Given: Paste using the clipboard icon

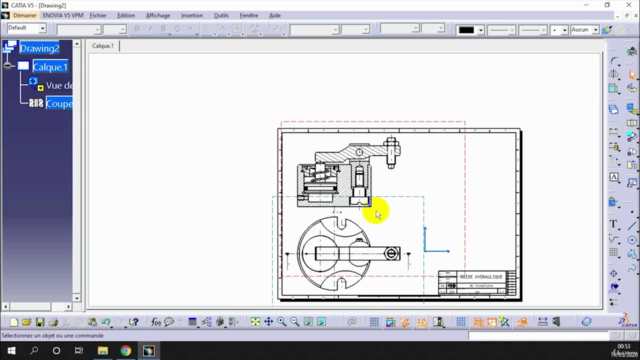Looking at the screenshot, I should tap(92, 322).
